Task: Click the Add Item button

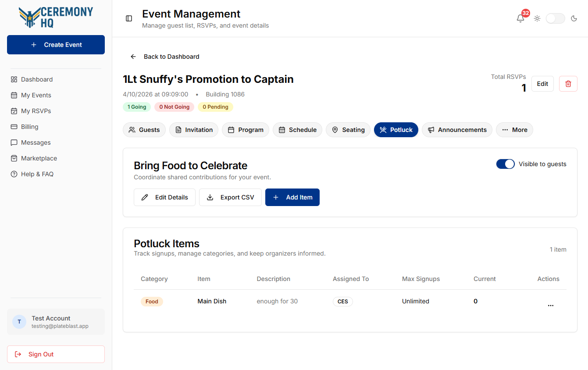Action: [x=292, y=197]
